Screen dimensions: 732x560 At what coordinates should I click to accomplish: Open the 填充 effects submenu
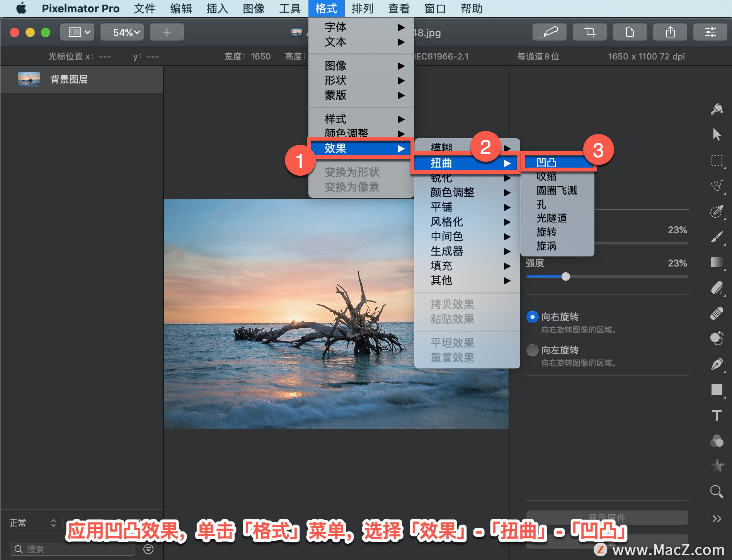467,266
